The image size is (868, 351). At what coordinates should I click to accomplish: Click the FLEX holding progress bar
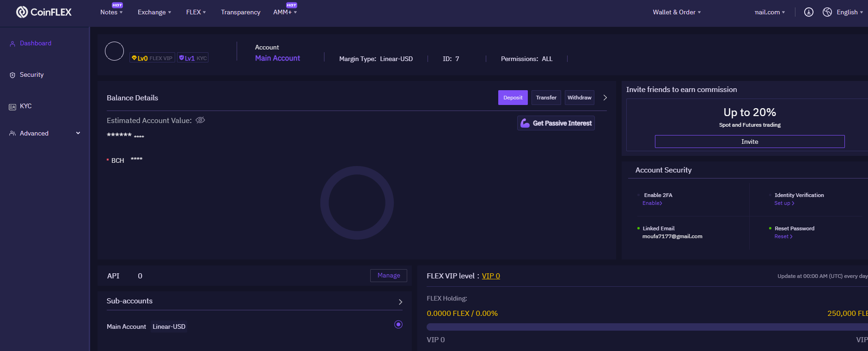coord(647,327)
